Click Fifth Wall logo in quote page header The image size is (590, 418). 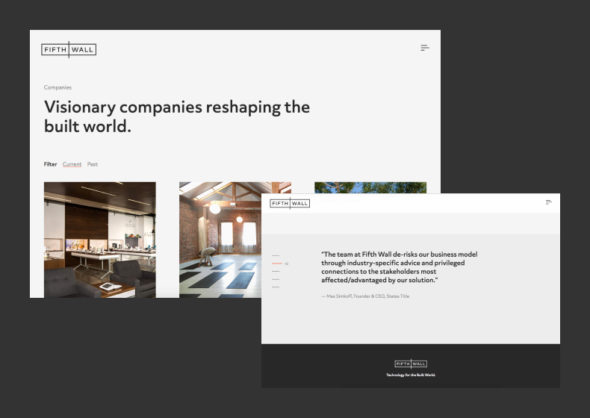[x=290, y=204]
